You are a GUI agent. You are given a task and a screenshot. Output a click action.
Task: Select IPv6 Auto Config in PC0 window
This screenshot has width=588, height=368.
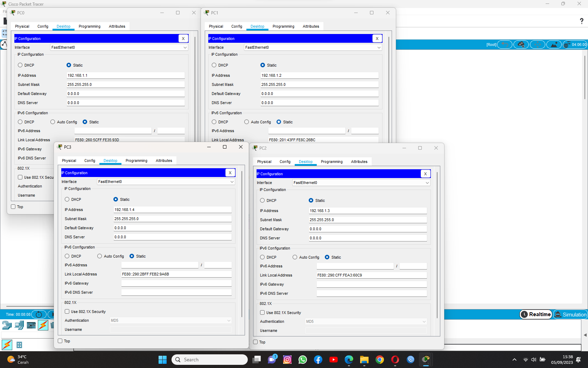[x=53, y=122]
